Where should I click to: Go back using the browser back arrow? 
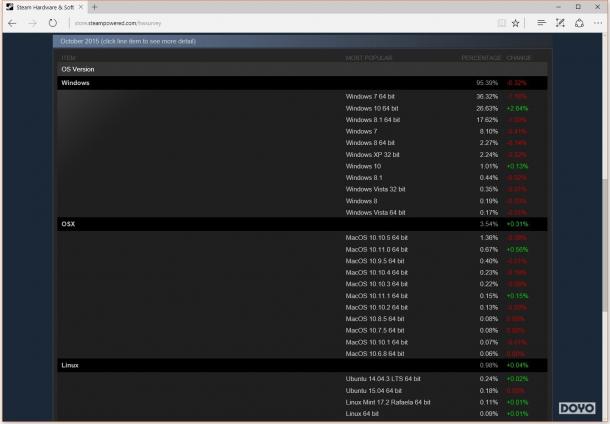click(12, 23)
